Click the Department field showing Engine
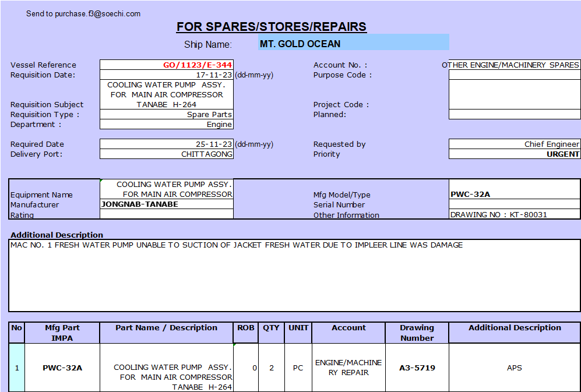 [167, 125]
